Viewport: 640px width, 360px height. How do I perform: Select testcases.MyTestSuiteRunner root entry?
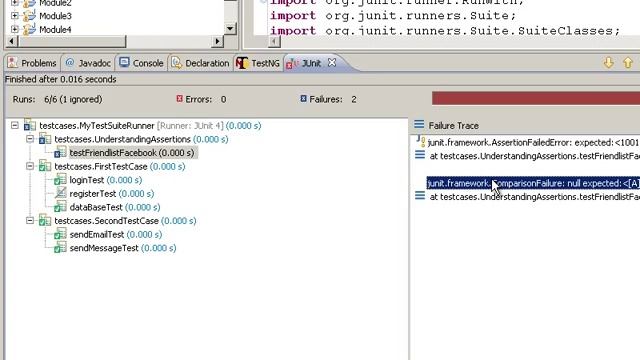click(x=150, y=125)
